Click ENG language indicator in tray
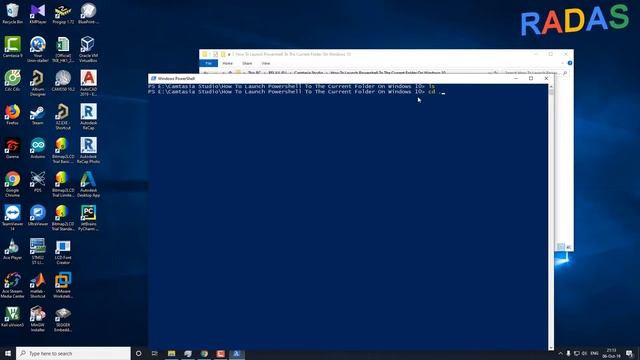This screenshot has width=640, height=360. [594, 353]
